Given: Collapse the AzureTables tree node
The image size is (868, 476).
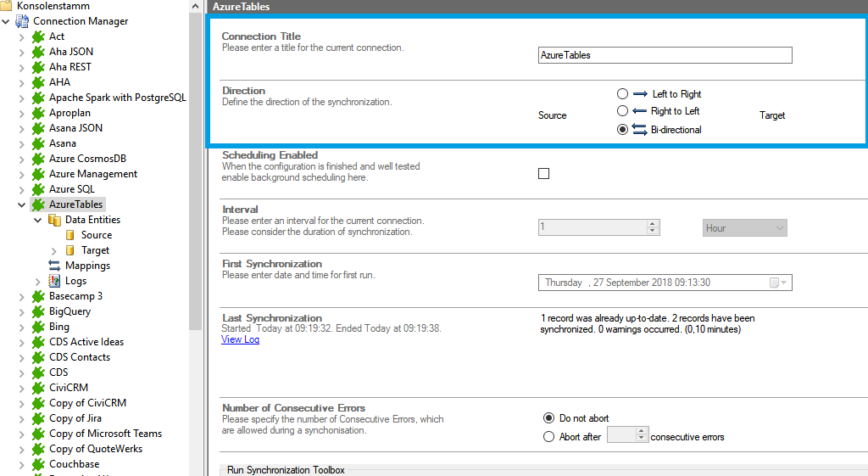Looking at the screenshot, I should 21,204.
